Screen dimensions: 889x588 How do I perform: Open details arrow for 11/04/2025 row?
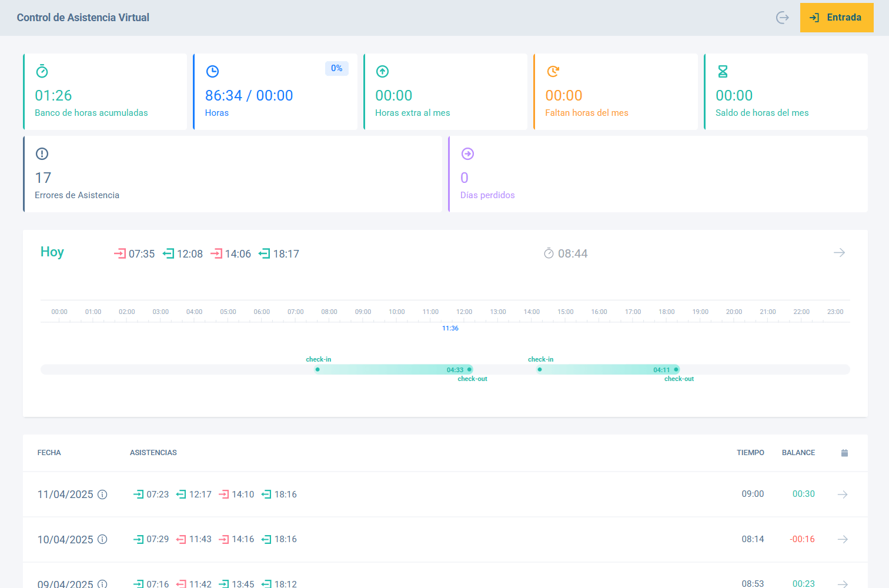pyautogui.click(x=843, y=495)
